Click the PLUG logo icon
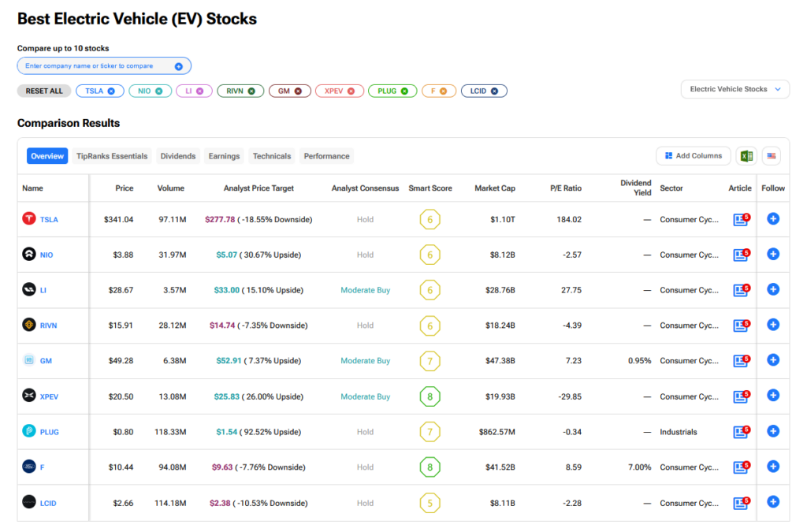Viewport: 807px width, 532px height. (29, 430)
